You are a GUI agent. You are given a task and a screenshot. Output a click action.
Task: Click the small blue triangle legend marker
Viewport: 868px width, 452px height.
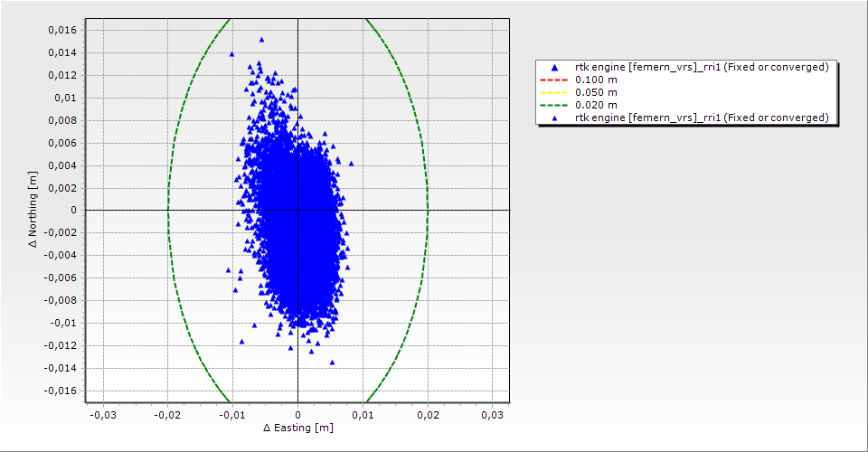pos(555,118)
